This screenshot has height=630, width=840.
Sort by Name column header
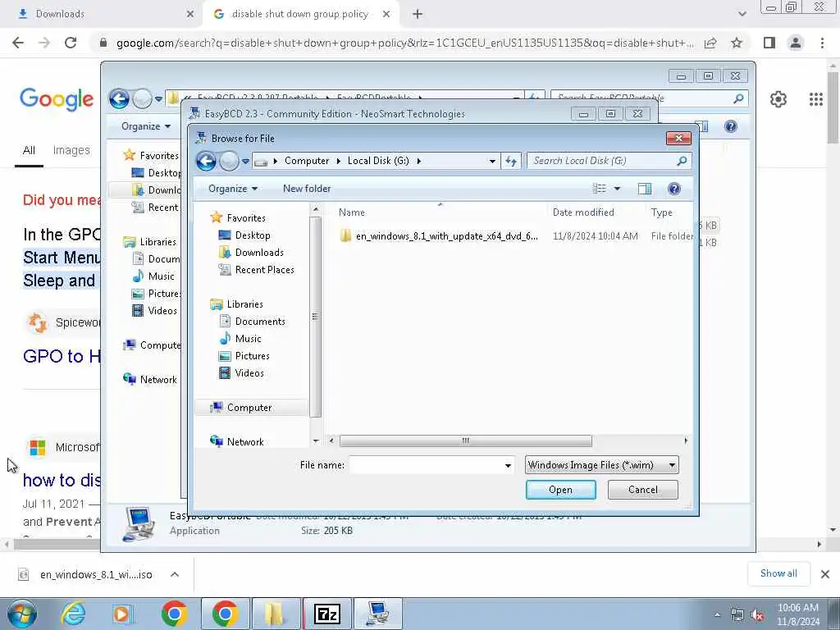coord(351,212)
